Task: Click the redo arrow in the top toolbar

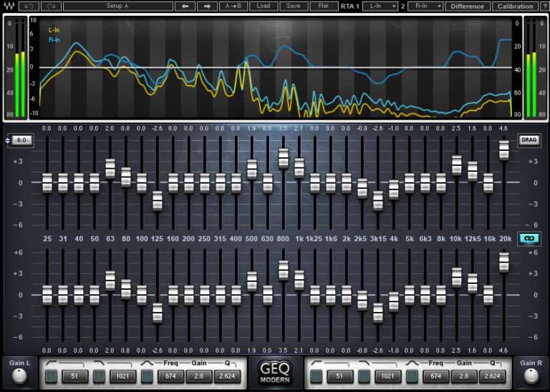Action: (x=51, y=6)
